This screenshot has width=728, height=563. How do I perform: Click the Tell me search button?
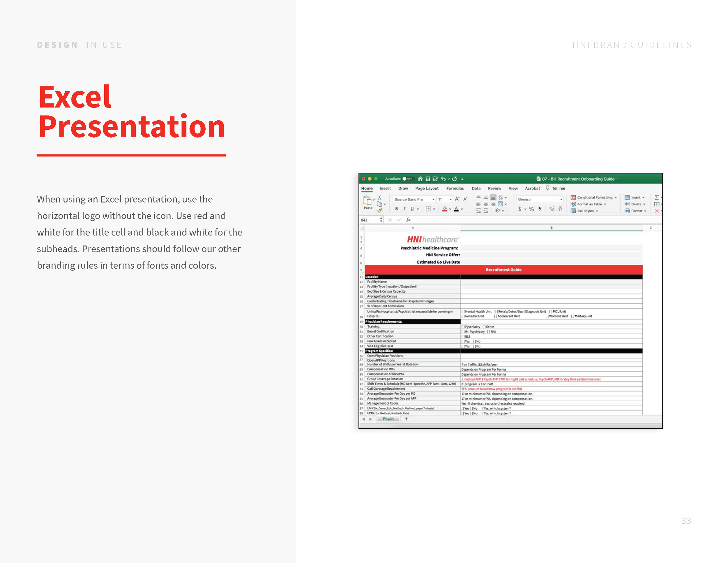555,189
